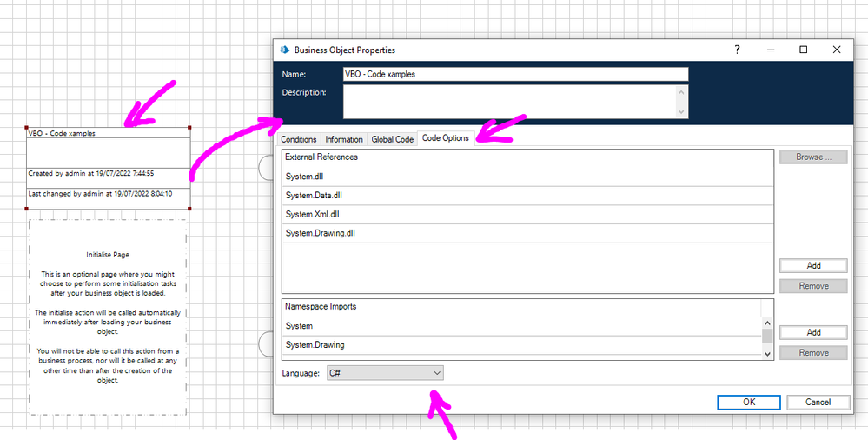868x440 pixels.
Task: Click the Namespace Imports header
Action: 521,306
